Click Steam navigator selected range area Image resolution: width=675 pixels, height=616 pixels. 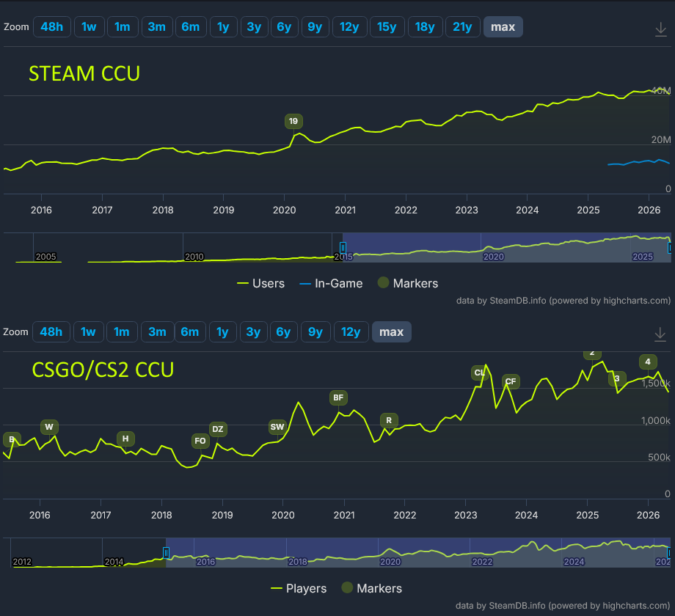[x=506, y=248]
